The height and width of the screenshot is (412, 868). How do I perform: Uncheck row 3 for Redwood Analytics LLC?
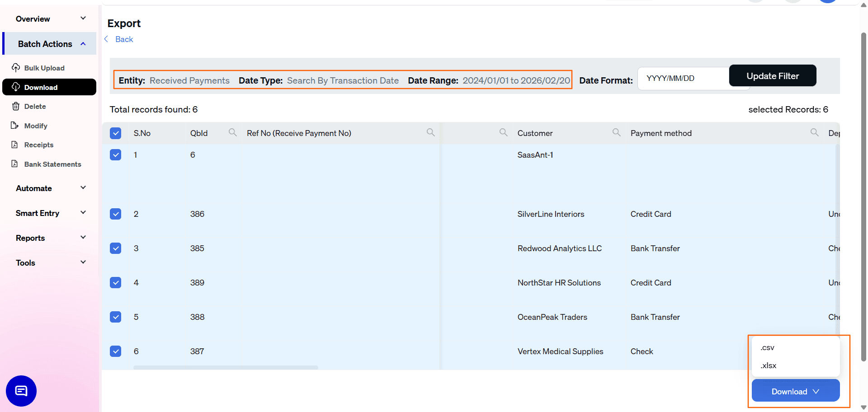(116, 248)
